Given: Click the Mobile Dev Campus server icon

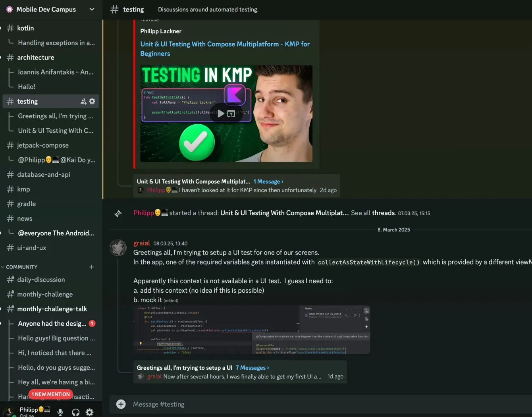Looking at the screenshot, I should tap(10, 9).
